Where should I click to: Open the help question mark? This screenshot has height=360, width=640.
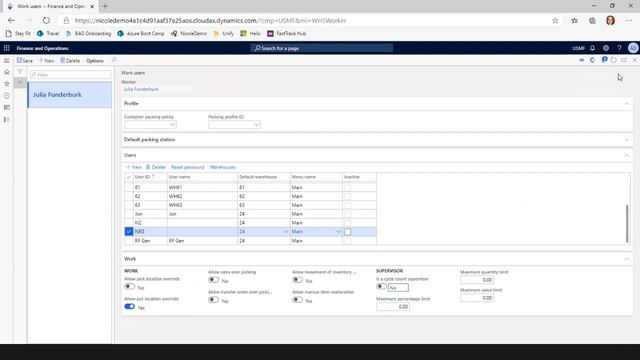619,48
